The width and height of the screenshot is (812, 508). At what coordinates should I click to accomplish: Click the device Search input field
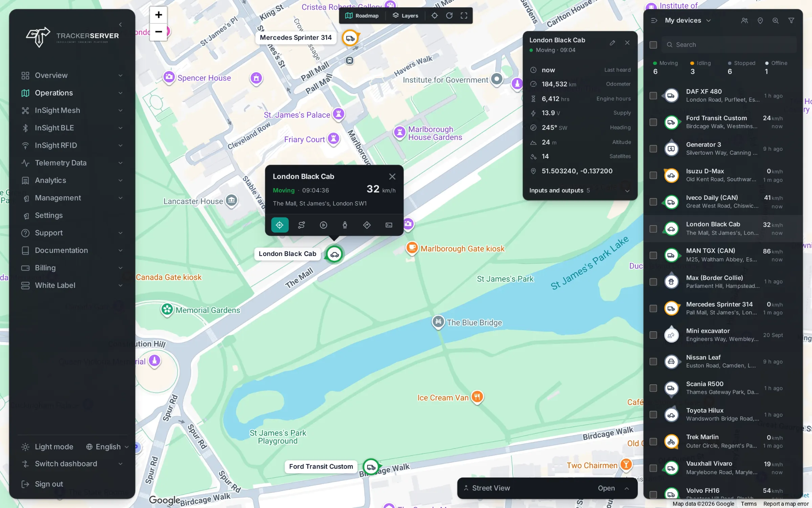pos(729,45)
